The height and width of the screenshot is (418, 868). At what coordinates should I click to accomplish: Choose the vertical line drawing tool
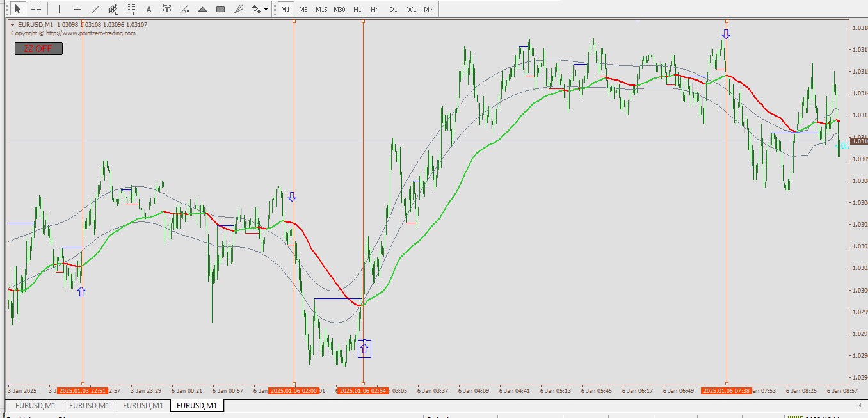(59, 9)
